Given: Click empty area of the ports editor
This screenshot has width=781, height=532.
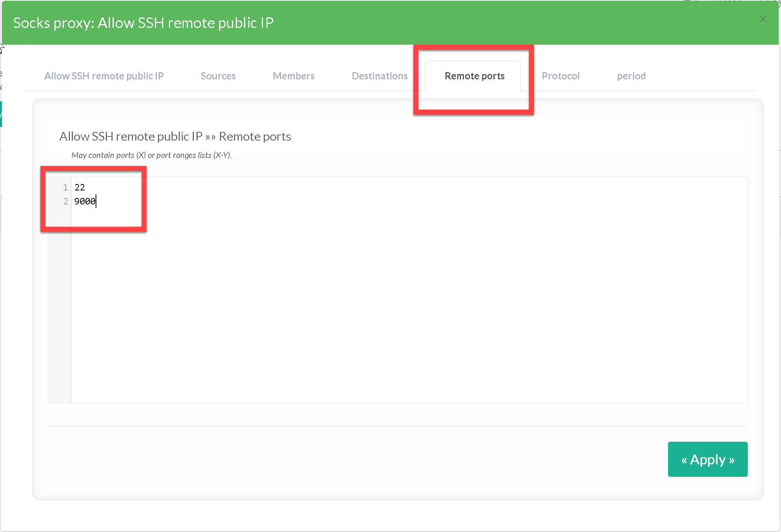Looking at the screenshot, I should coord(408,302).
